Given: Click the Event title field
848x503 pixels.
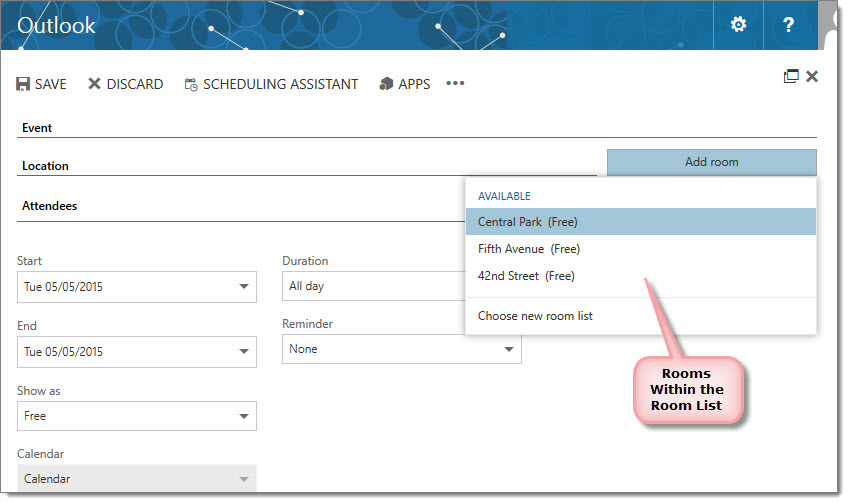Looking at the screenshot, I should [416, 128].
